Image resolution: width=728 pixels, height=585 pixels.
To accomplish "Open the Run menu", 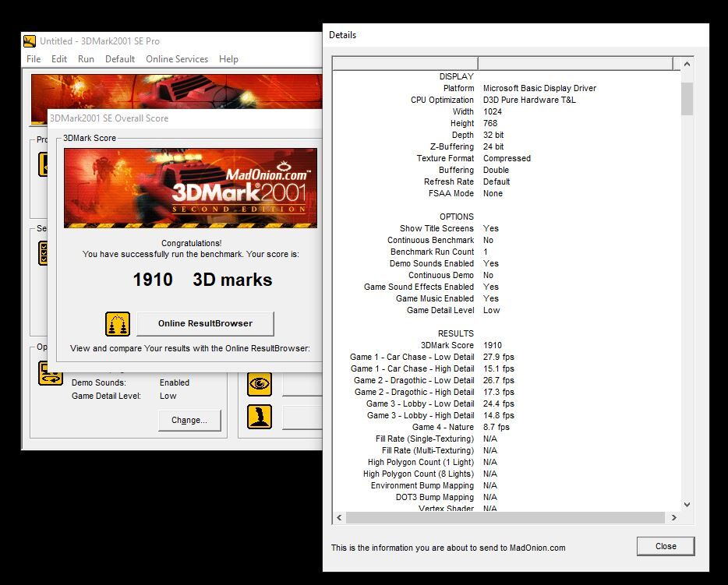I will [86, 59].
